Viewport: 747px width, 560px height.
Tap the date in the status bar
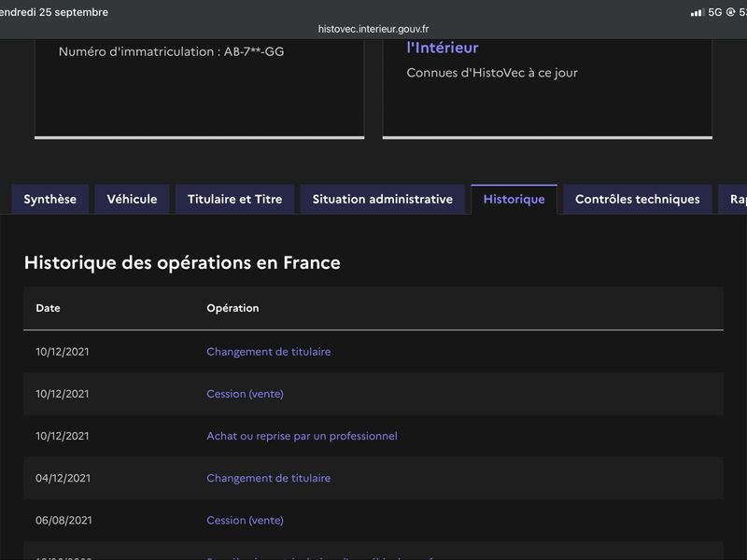54,12
